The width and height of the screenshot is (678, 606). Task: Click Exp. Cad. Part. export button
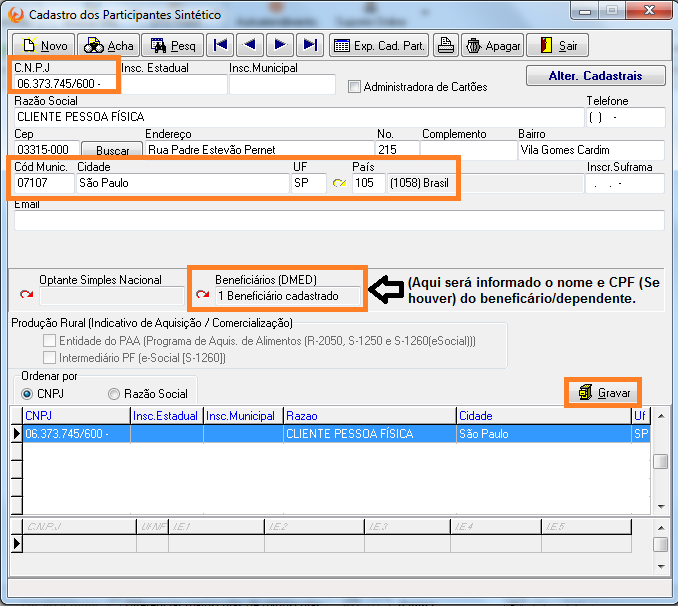click(x=379, y=46)
